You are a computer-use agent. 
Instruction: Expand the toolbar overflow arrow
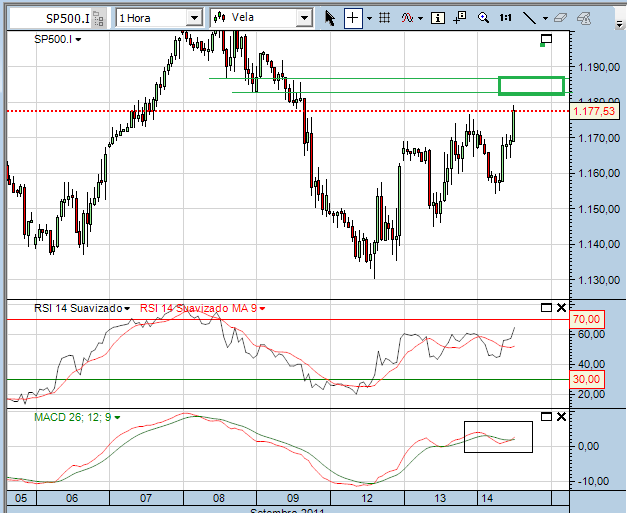click(619, 24)
